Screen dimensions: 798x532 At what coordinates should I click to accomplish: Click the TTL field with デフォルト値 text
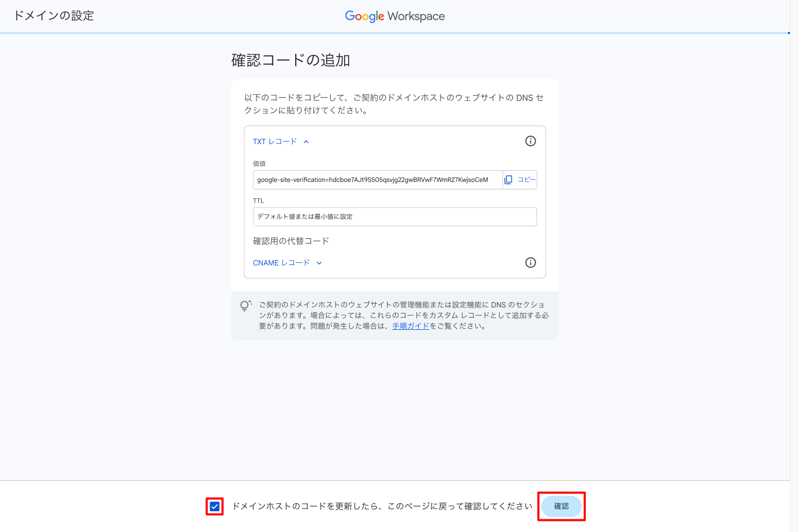pos(394,217)
